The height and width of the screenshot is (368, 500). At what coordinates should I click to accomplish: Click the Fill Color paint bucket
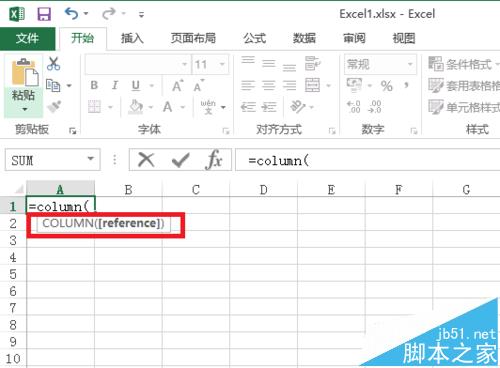[135, 107]
